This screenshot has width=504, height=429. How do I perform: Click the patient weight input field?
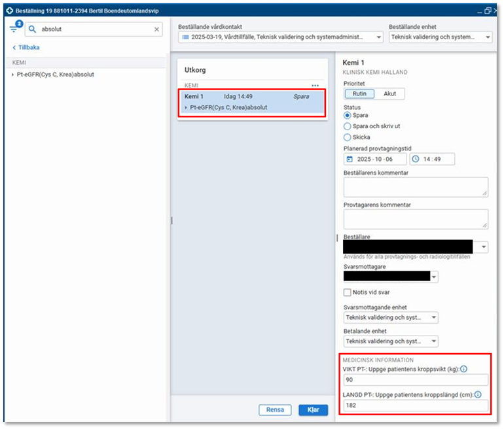click(x=416, y=380)
